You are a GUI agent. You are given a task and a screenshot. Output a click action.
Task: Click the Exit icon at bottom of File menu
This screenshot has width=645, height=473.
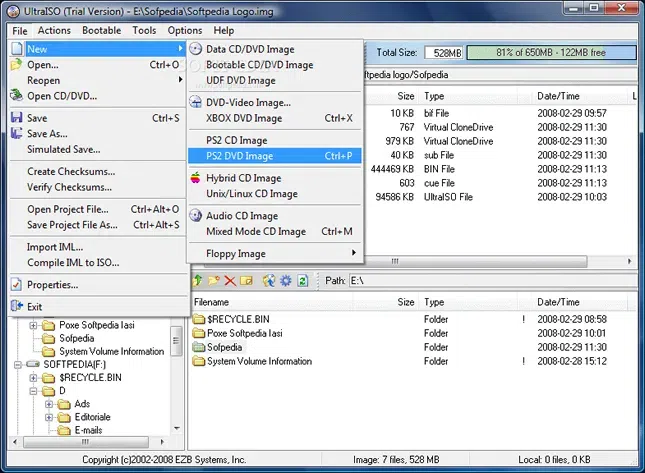pyautogui.click(x=16, y=307)
